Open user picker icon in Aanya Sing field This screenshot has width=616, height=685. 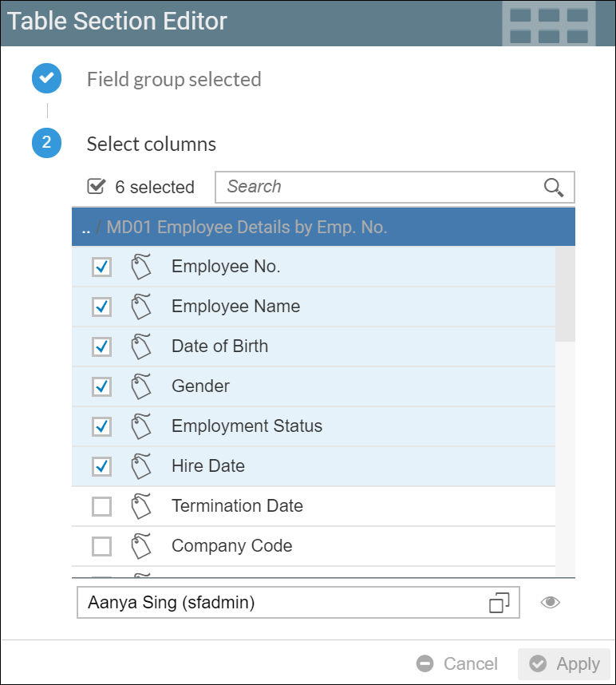[x=500, y=603]
